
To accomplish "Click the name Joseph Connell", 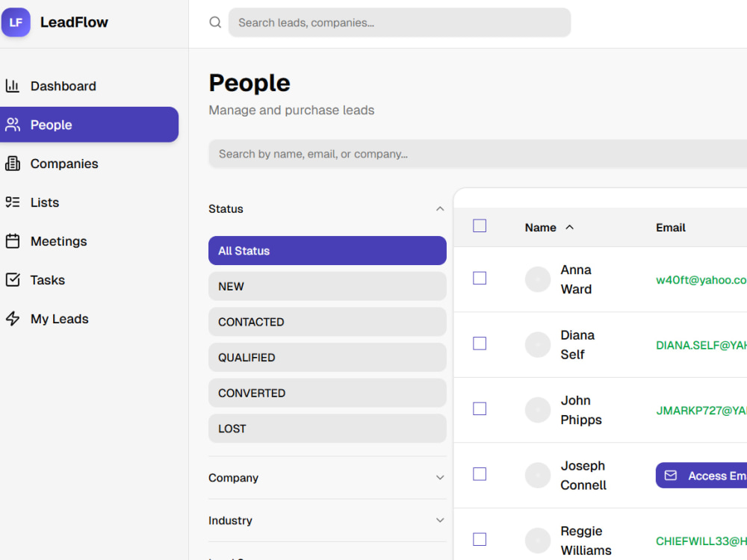I will 583,475.
